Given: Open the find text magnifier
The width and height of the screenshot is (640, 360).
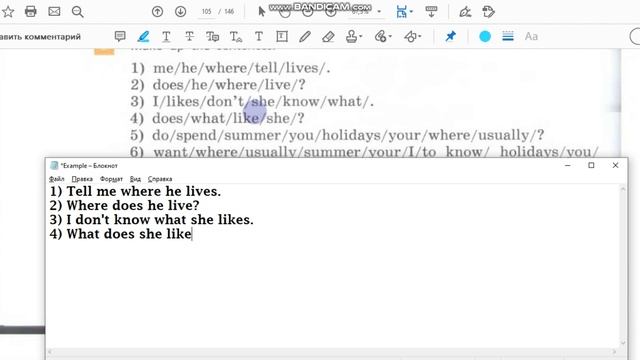Looking at the screenshot, I should tap(78, 12).
